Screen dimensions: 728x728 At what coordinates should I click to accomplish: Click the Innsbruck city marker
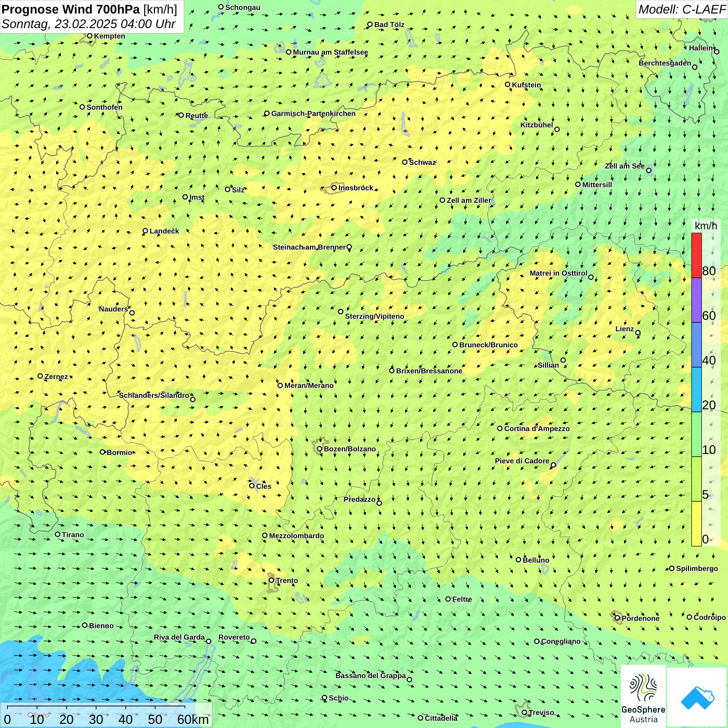pos(334,188)
